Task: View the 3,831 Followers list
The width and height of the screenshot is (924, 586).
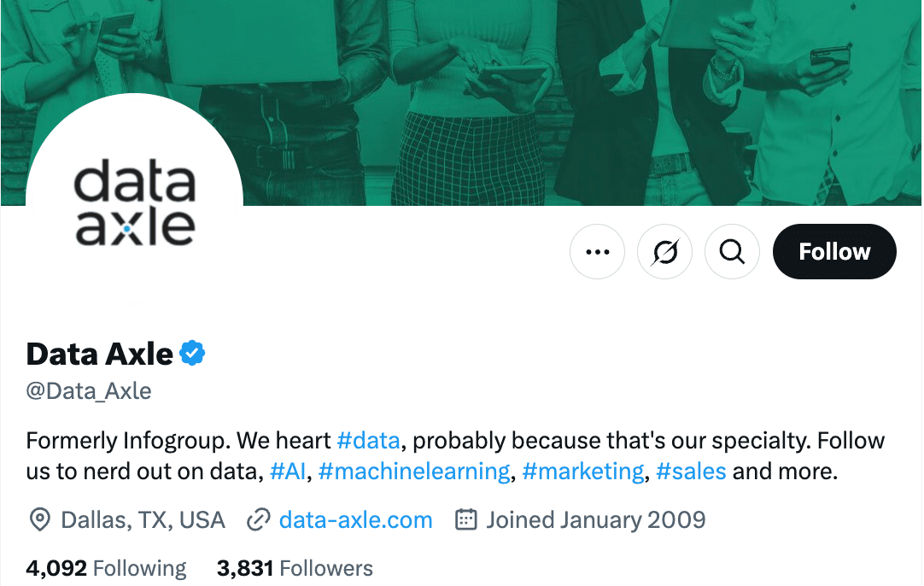Action: coord(295,567)
